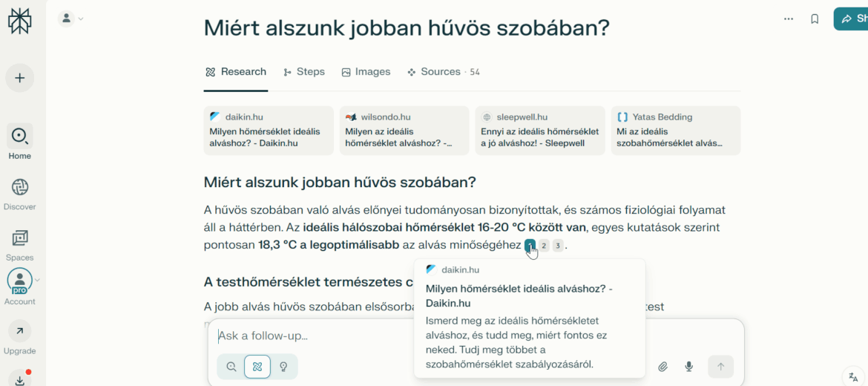Submit the follow-up with arrow button

721,367
